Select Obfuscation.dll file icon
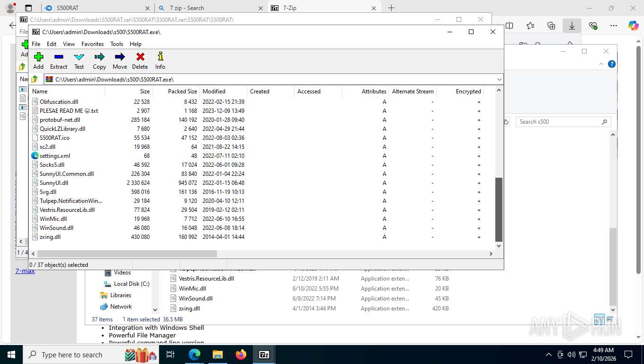The height and width of the screenshot is (364, 644). tap(35, 101)
